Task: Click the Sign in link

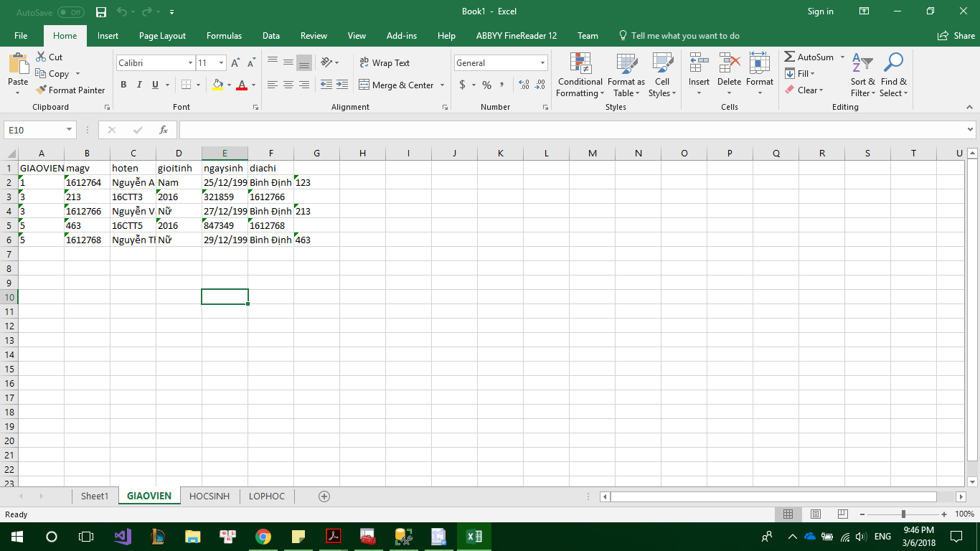Action: [x=820, y=11]
